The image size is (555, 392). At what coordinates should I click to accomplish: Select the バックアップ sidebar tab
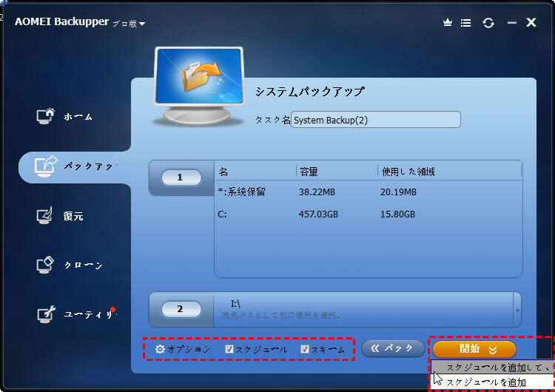tap(75, 166)
